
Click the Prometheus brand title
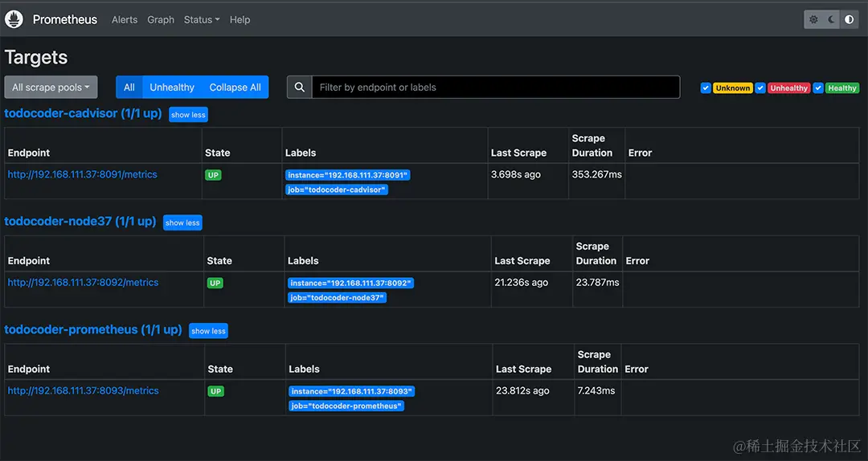click(65, 19)
